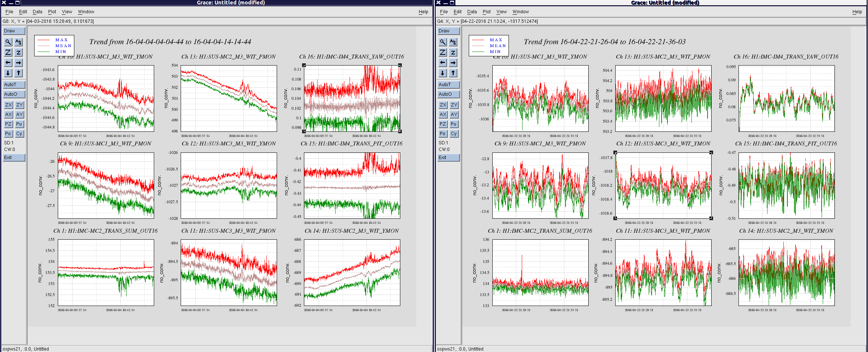
Task: Click PZ button in left window
Action: pos(8,124)
